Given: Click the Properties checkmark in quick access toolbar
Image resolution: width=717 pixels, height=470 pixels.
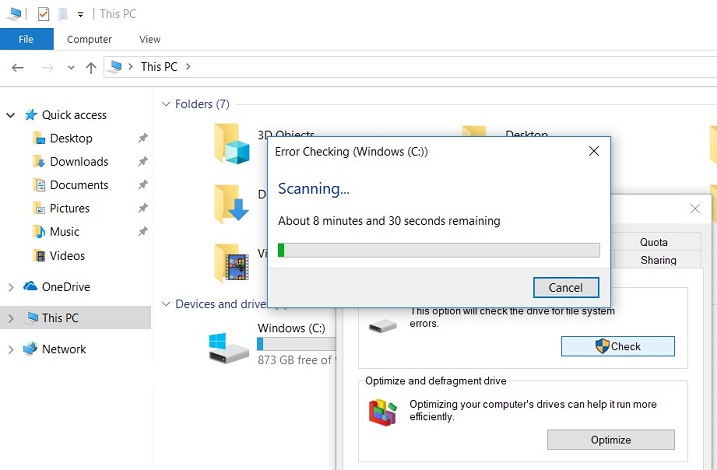Looking at the screenshot, I should pos(43,14).
